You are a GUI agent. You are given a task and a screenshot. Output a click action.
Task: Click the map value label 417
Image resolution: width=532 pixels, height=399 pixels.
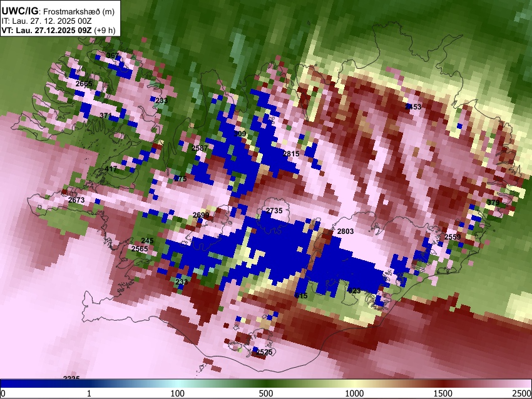[x=111, y=169]
